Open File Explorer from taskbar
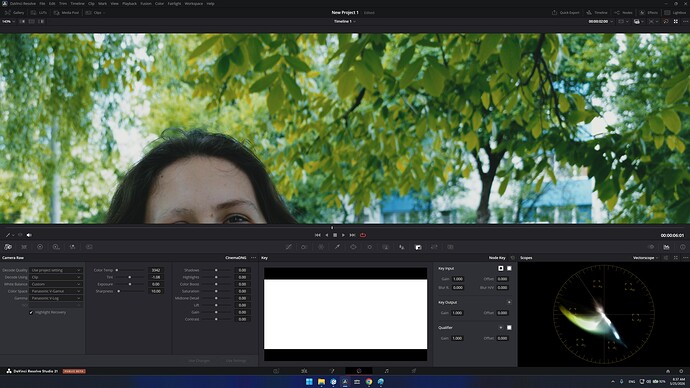 [321, 381]
